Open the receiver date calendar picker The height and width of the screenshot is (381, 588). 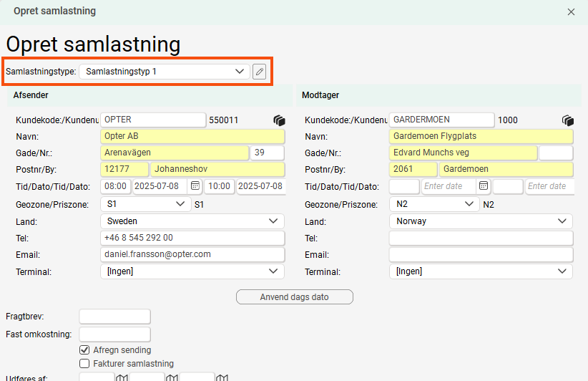484,186
